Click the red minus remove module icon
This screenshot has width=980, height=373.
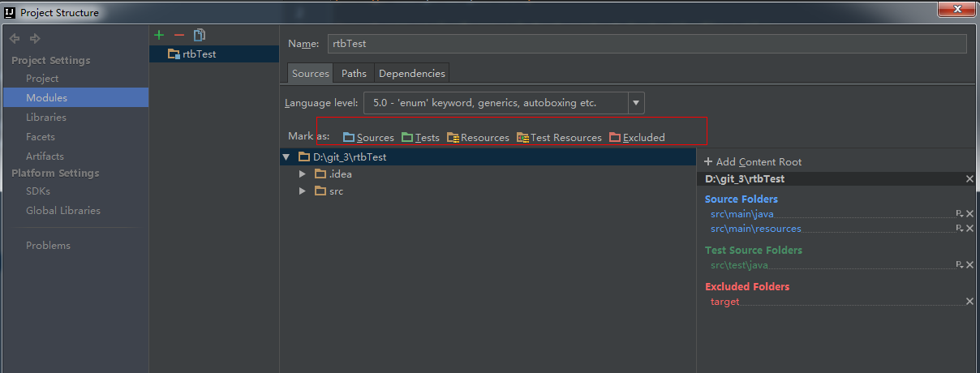point(179,35)
